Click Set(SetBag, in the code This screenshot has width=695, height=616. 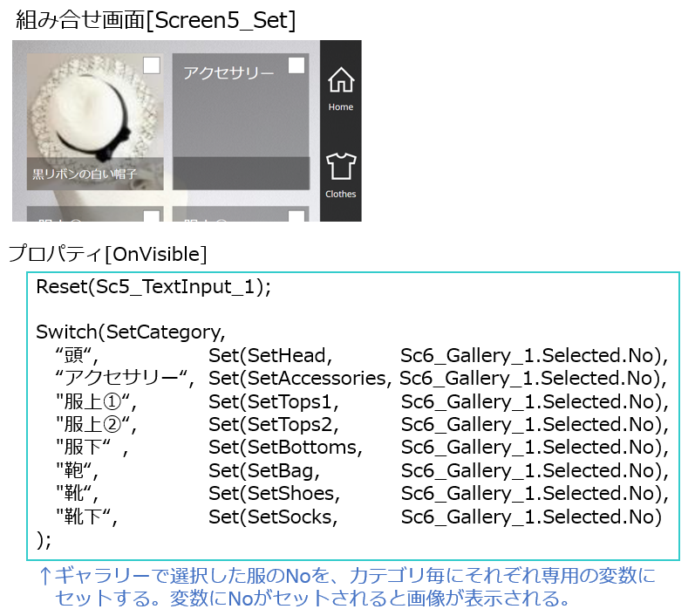click(264, 470)
